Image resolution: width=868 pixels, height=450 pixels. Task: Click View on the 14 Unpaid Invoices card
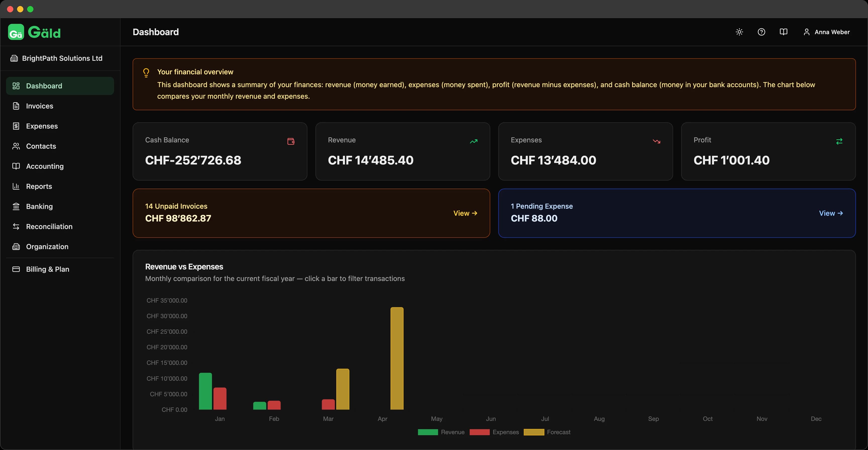coord(465,213)
